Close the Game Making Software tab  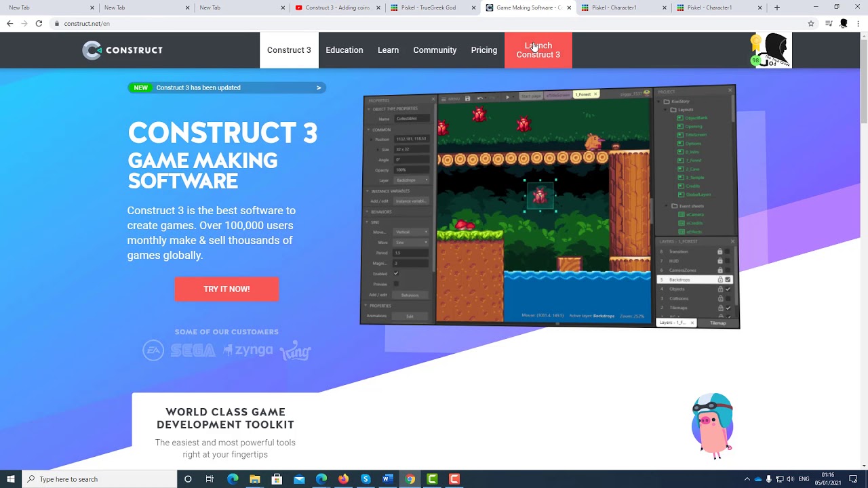(x=569, y=7)
